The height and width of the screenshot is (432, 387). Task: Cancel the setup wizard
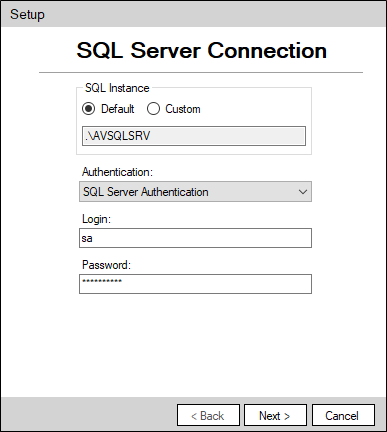343,415
